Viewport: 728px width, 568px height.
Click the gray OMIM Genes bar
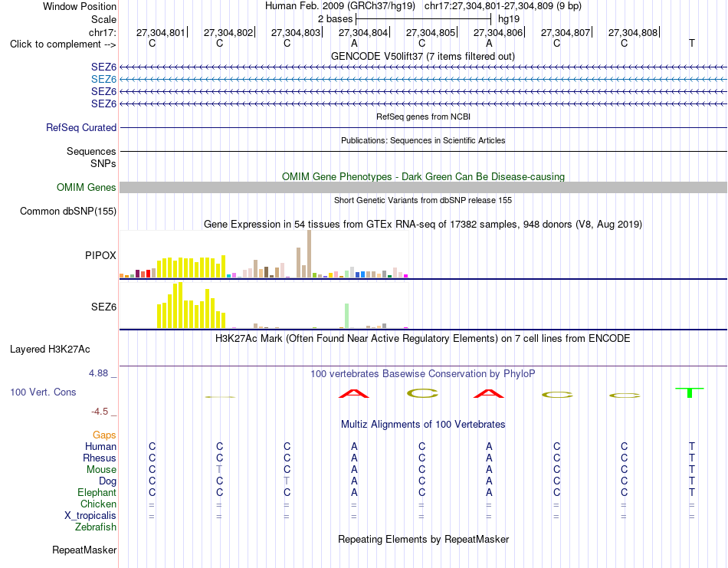coord(423,187)
